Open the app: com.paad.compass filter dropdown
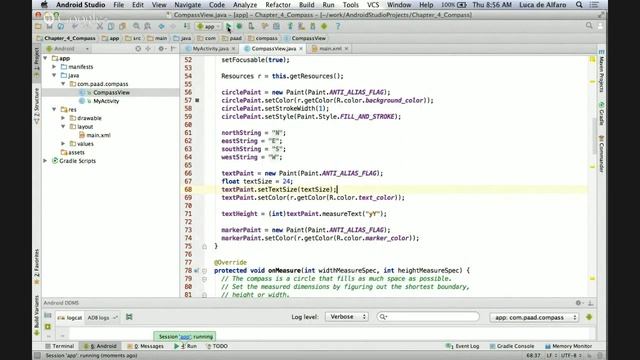640x360 pixels. (534, 317)
